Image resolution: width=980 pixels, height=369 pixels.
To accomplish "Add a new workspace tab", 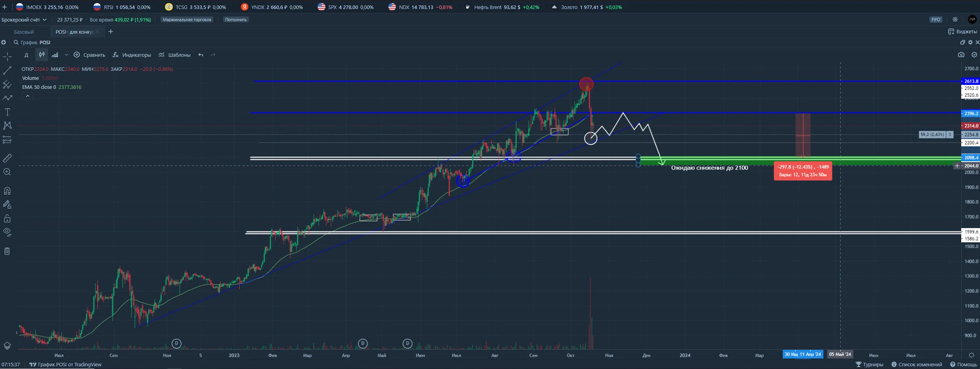I will coord(111,32).
